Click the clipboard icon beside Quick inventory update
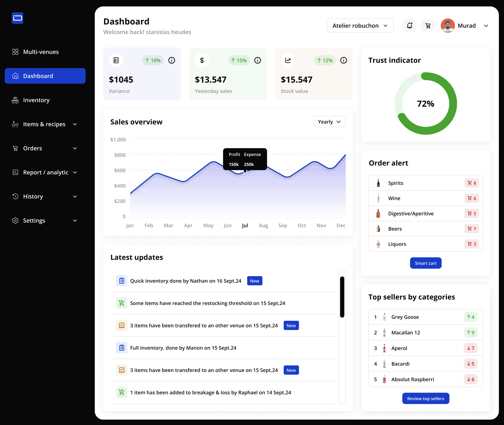This screenshot has height=425, width=504. pos(122,281)
